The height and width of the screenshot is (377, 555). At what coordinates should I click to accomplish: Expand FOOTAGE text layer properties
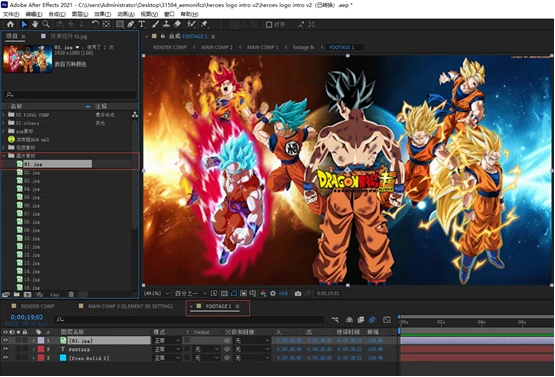(x=34, y=349)
